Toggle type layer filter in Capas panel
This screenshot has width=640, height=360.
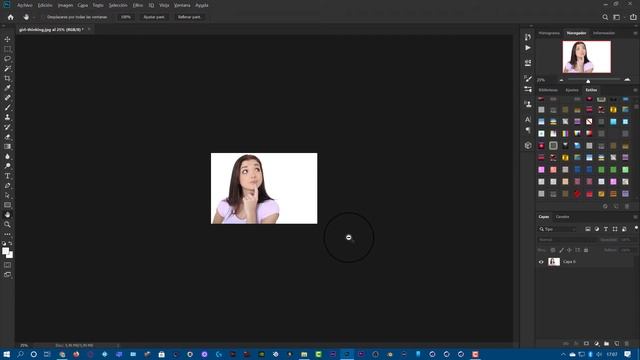click(606, 229)
